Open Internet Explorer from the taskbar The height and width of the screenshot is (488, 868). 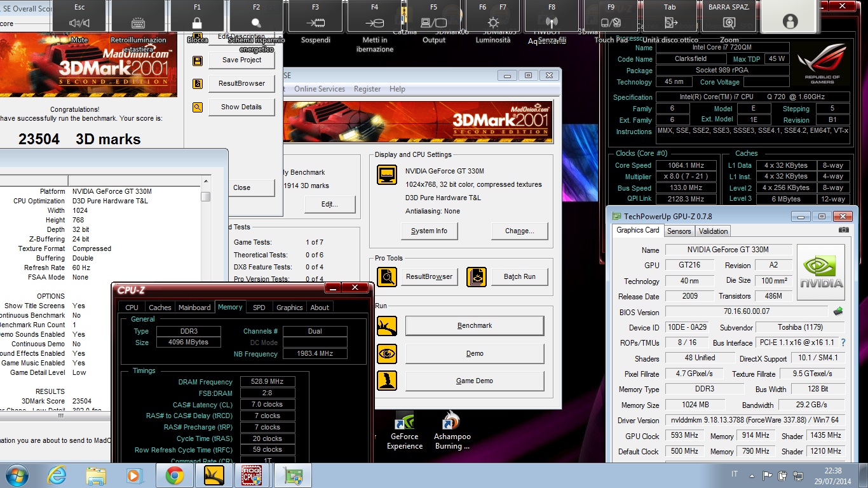coord(57,475)
